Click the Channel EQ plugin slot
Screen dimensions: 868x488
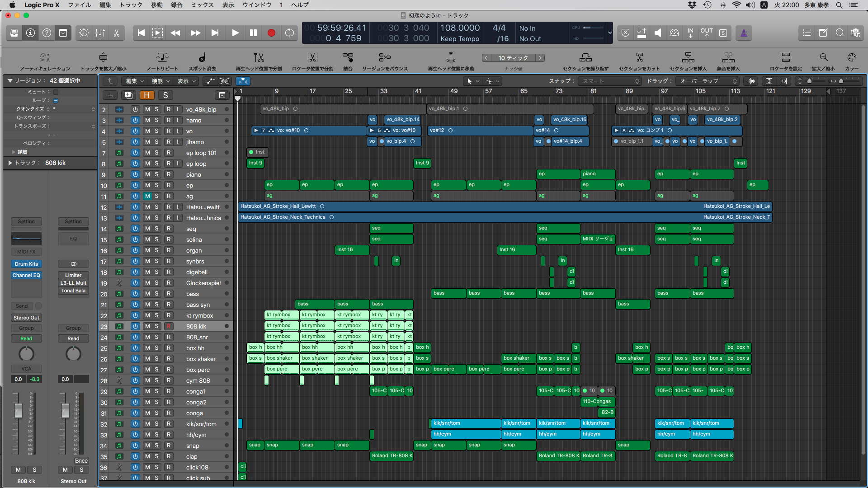(26, 275)
